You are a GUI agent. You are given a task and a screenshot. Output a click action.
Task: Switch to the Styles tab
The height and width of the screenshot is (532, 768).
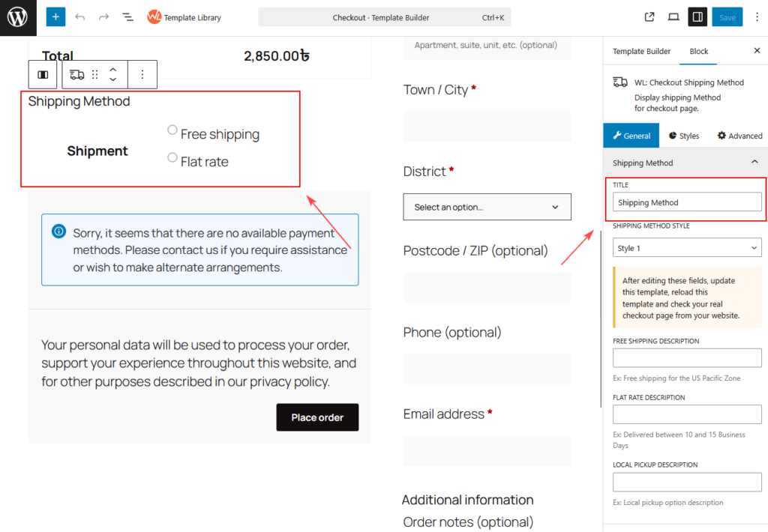684,136
